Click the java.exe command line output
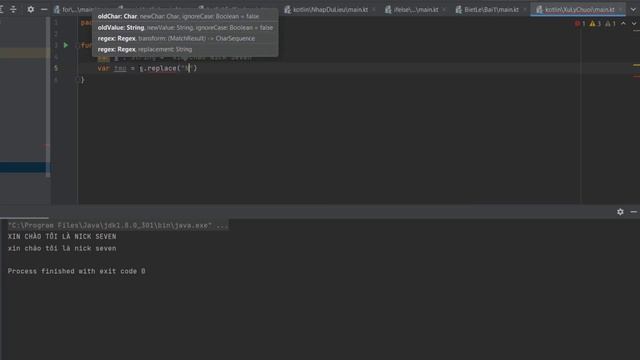This screenshot has height=360, width=640. (118, 225)
